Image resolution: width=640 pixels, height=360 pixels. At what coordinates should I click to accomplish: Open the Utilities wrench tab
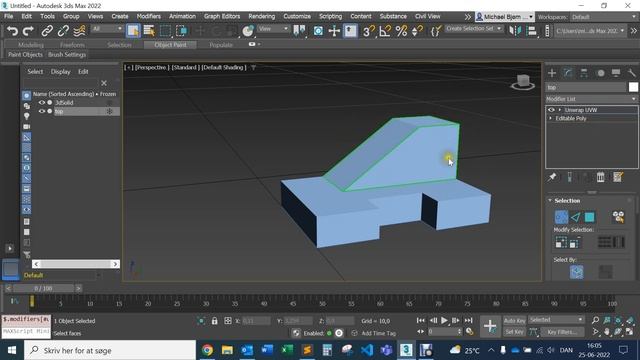(632, 73)
